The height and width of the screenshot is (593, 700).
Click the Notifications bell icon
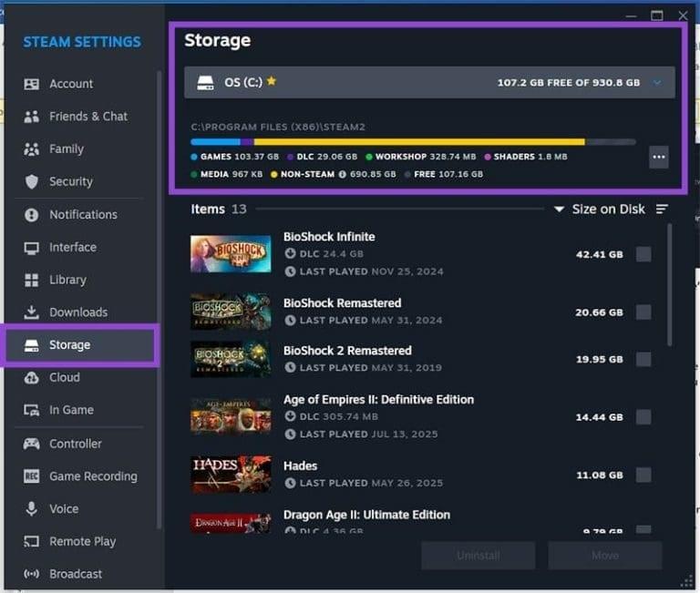[32, 215]
